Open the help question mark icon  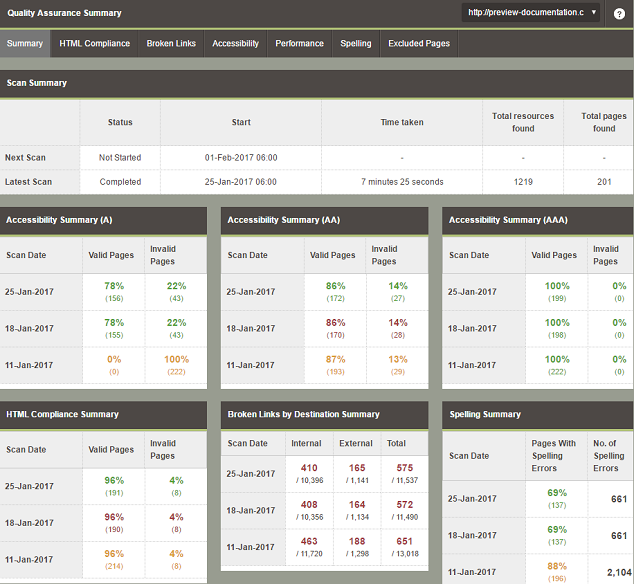pyautogui.click(x=619, y=14)
